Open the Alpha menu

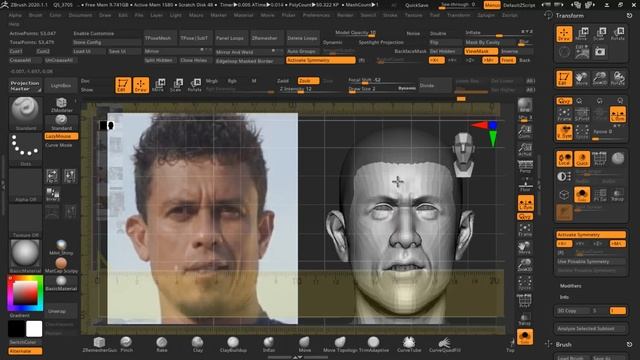pyautogui.click(x=15, y=15)
